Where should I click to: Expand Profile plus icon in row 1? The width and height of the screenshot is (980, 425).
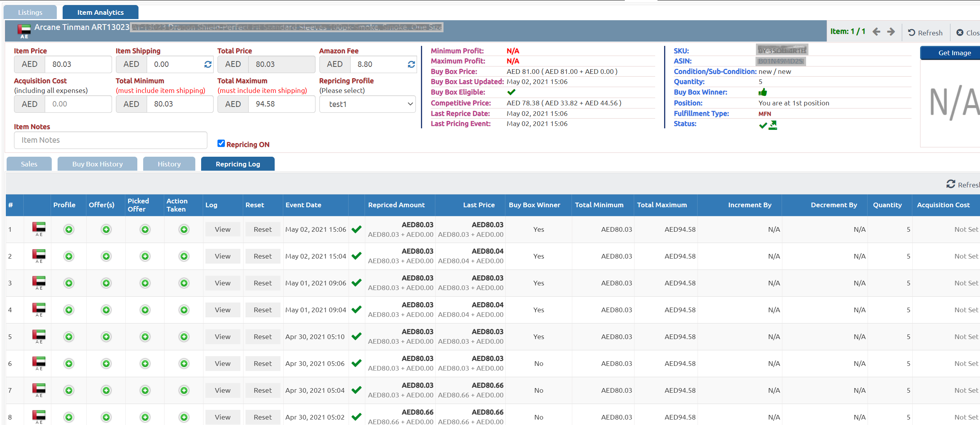tap(69, 229)
